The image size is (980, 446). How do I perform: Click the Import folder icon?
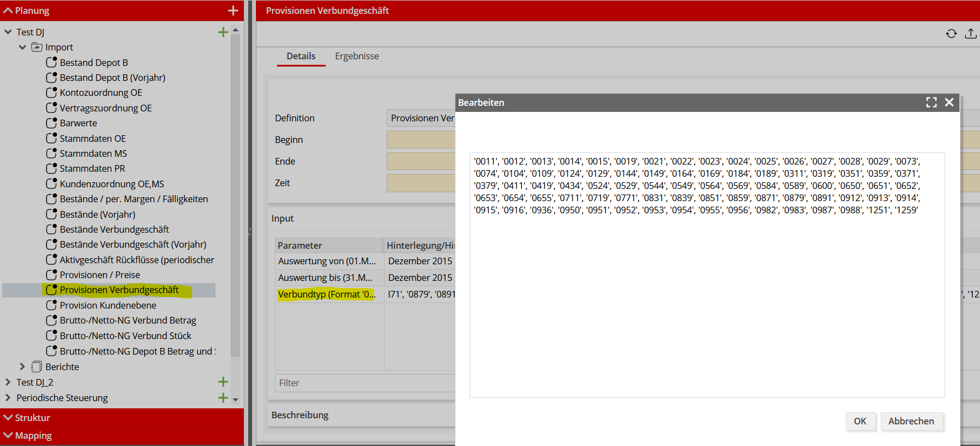click(x=37, y=47)
